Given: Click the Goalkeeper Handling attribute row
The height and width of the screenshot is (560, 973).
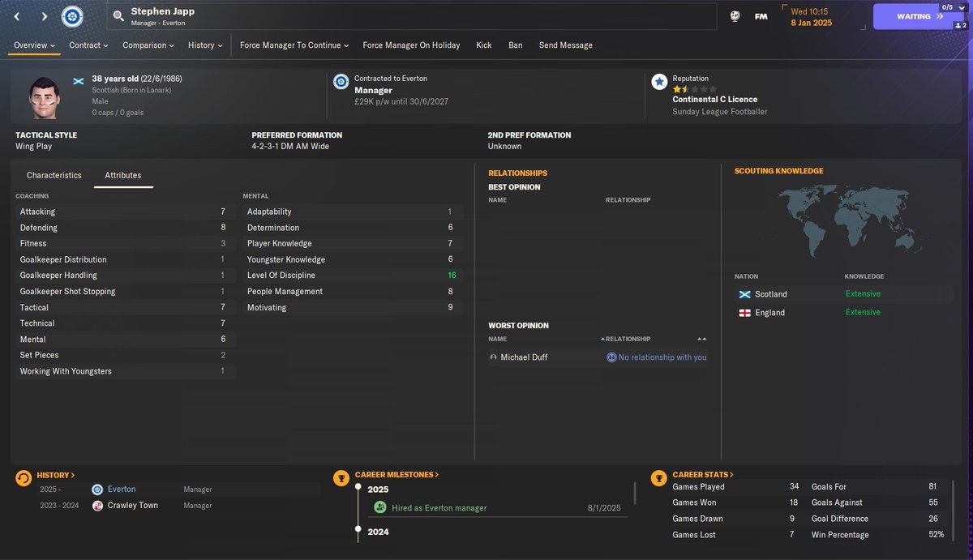Looking at the screenshot, I should click(126, 276).
